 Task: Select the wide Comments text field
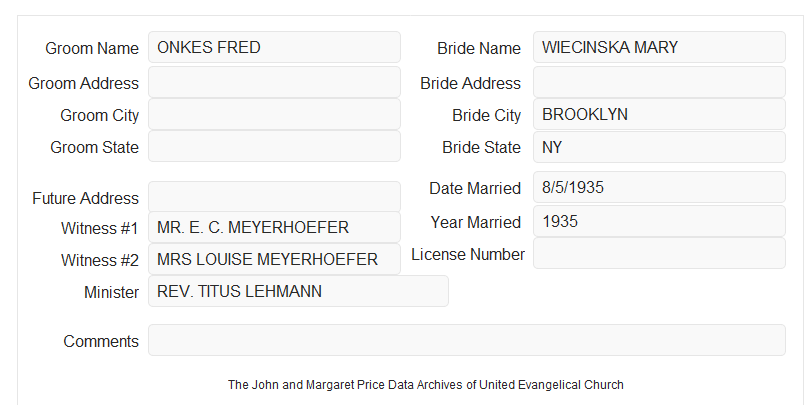click(x=467, y=340)
